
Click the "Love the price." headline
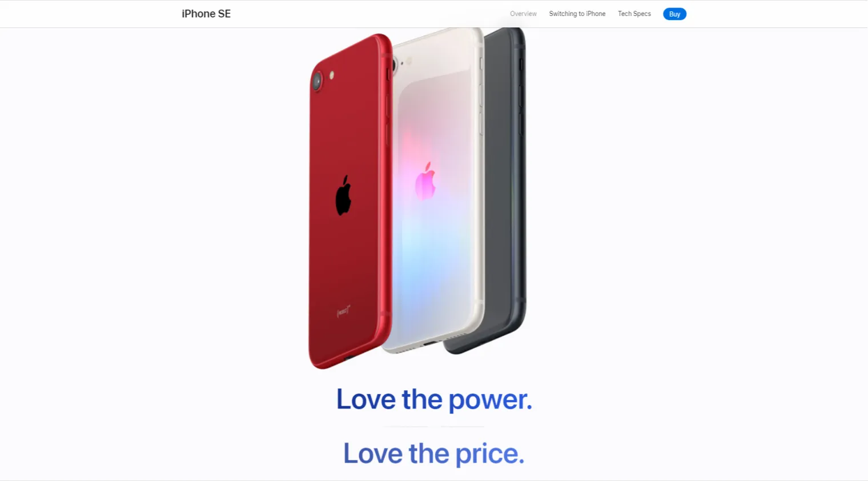[x=434, y=454]
